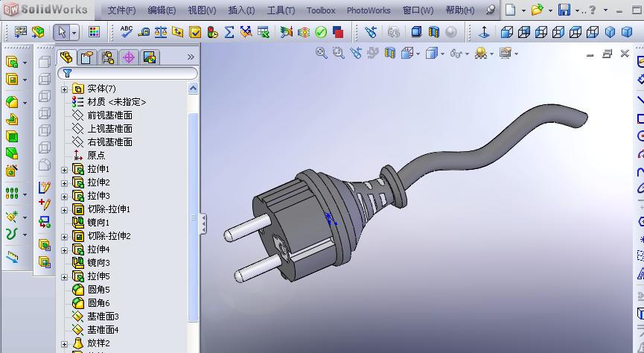Click the green checkmark circle icon

tap(321, 32)
